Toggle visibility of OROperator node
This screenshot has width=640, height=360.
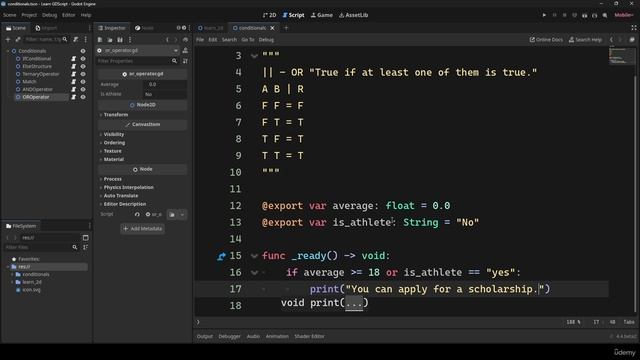[83, 97]
